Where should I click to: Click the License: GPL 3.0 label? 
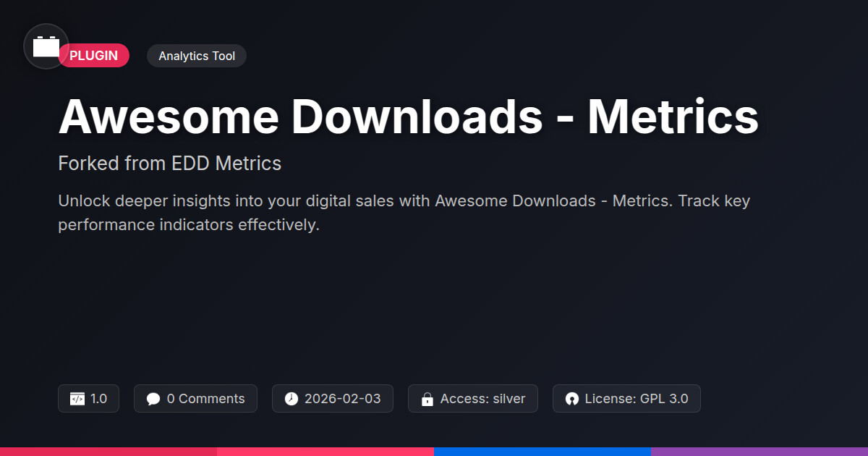point(636,399)
